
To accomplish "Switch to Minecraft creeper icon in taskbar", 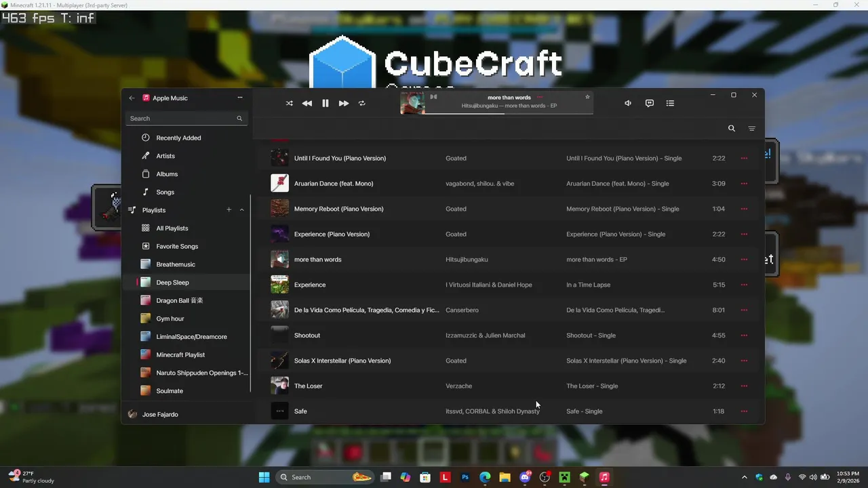I will tap(564, 477).
